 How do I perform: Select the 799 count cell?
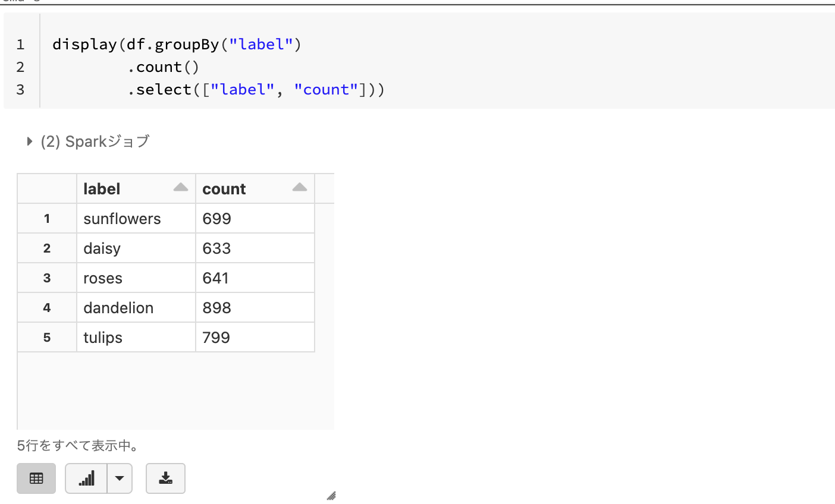pos(255,338)
